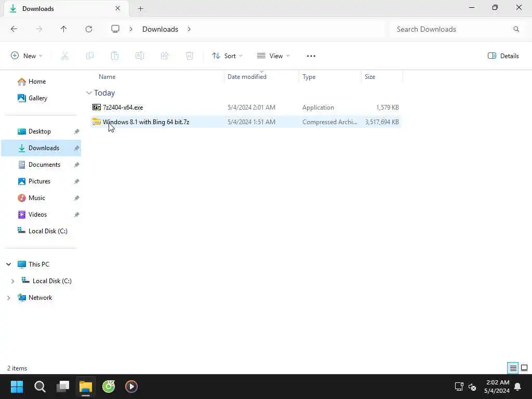This screenshot has width=532, height=399.
Task: Unpin Desktop using its pin icon
Action: click(77, 131)
